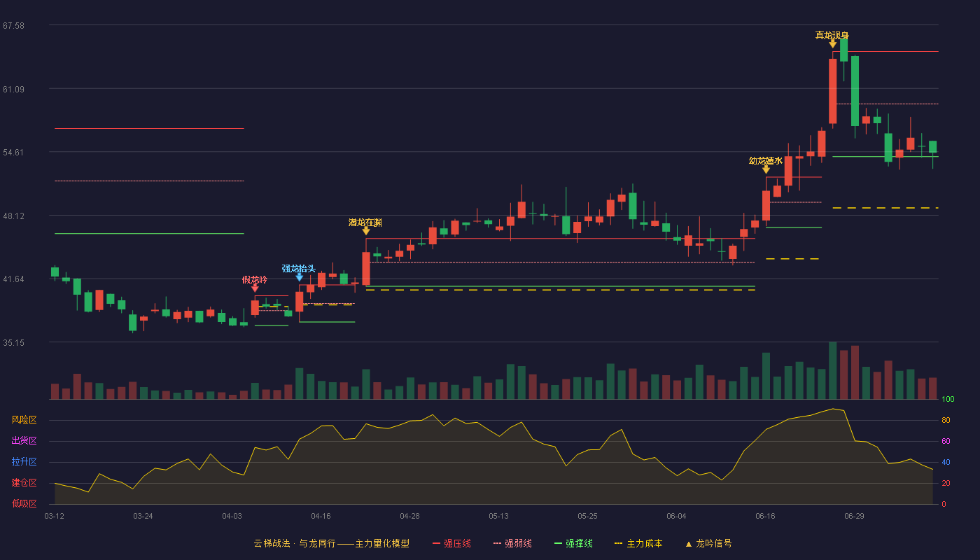Click the magenta 60 indicator scale value

pyautogui.click(x=946, y=442)
